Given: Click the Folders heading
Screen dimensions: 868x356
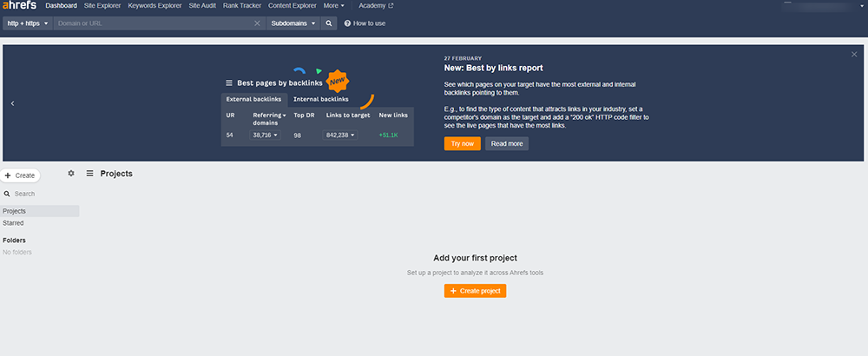Looking at the screenshot, I should (x=15, y=241).
